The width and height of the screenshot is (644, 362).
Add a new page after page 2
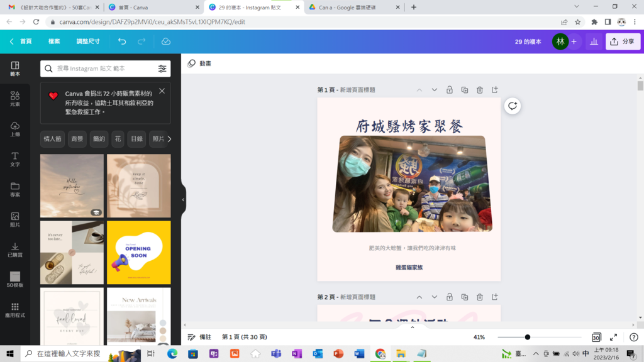pos(494,297)
